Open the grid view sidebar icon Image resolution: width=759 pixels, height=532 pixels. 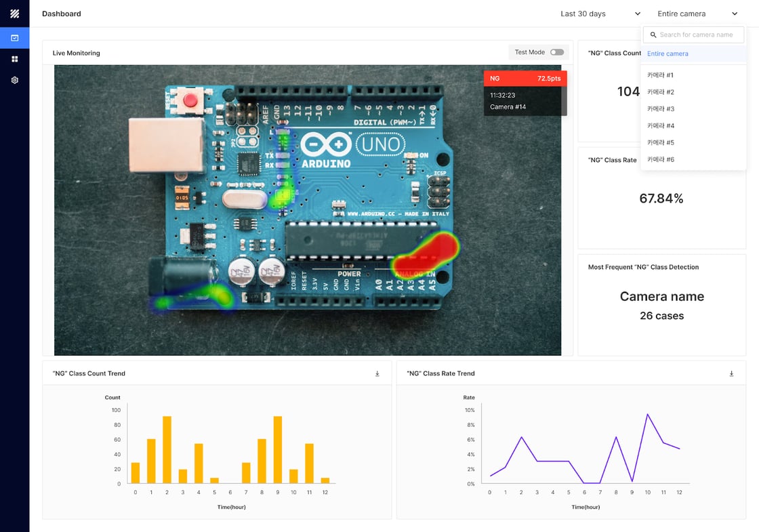point(14,59)
